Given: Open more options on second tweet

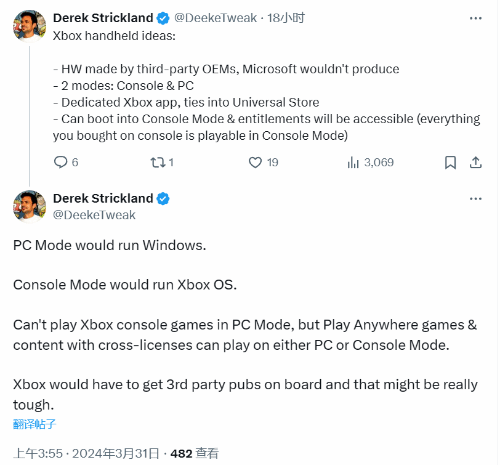Looking at the screenshot, I should (476, 199).
